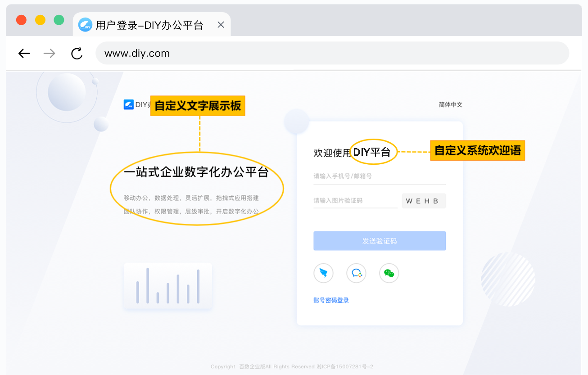Click the 自定义文字展示板 yellow label
588x375 pixels.
pyautogui.click(x=198, y=106)
